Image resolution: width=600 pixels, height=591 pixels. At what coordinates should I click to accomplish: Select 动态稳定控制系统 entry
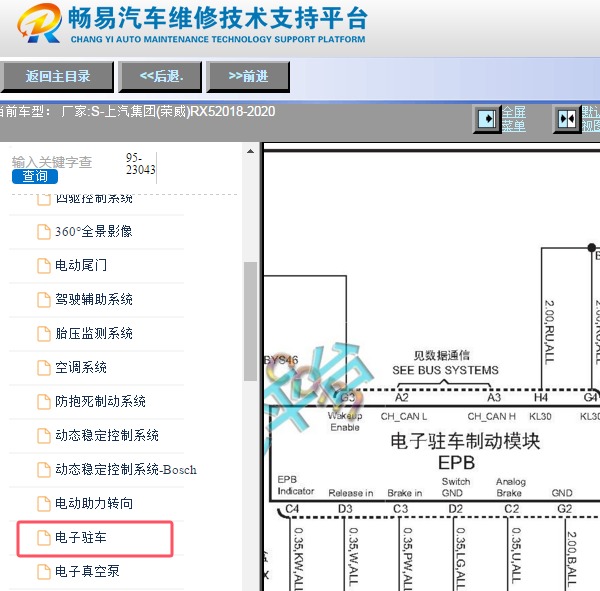107,435
